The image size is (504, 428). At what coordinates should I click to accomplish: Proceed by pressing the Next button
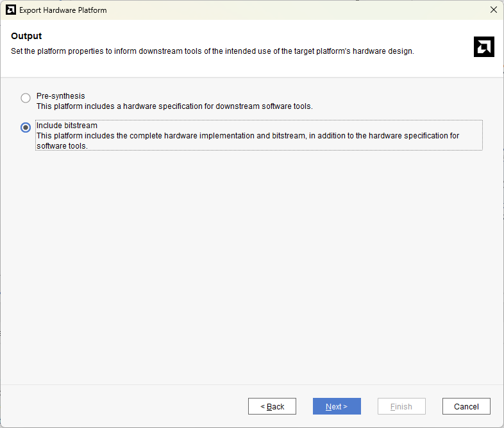pos(337,406)
